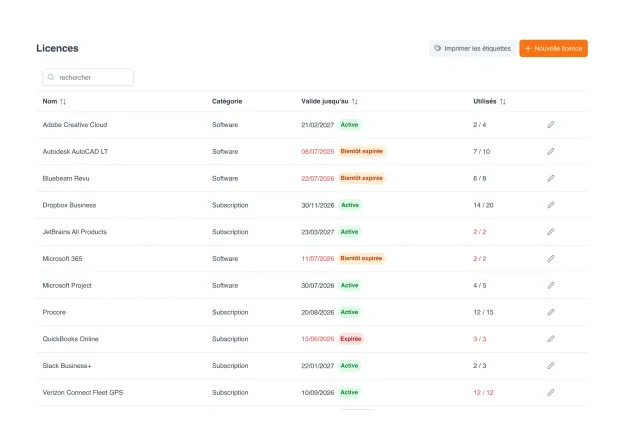The height and width of the screenshot is (441, 624).
Task: Click the Nom column header text
Action: pos(50,101)
